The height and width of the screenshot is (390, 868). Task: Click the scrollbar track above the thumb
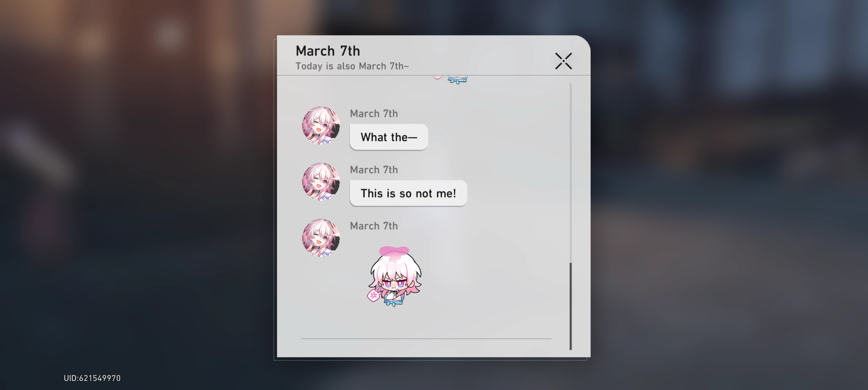click(x=570, y=173)
